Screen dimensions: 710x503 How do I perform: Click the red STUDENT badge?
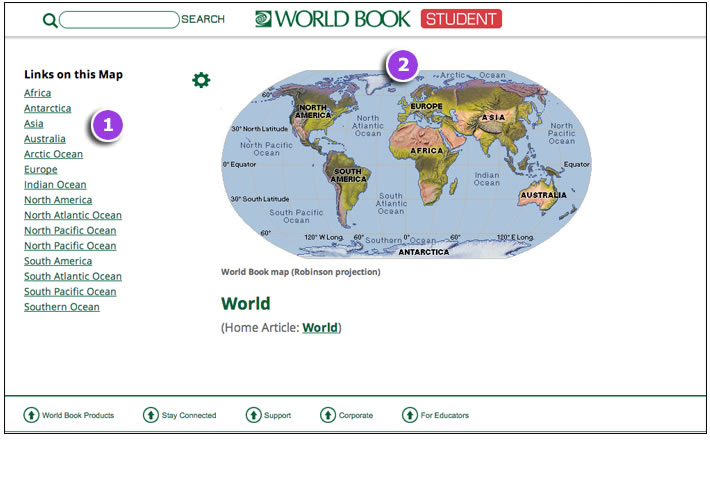click(461, 19)
